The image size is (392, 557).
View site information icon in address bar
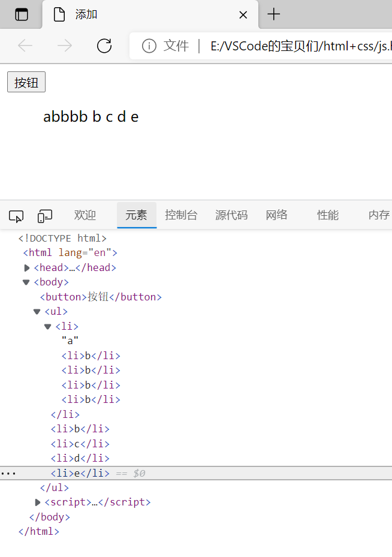[x=149, y=46]
